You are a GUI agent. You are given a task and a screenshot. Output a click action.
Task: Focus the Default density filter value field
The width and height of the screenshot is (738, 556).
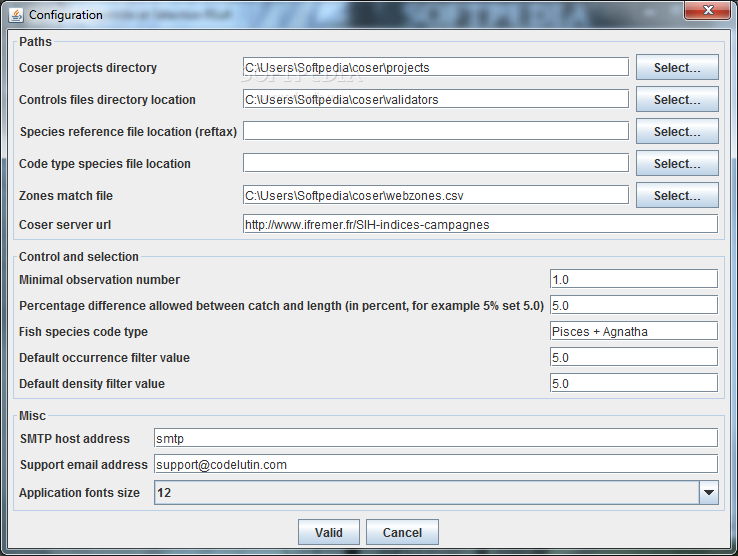click(634, 383)
